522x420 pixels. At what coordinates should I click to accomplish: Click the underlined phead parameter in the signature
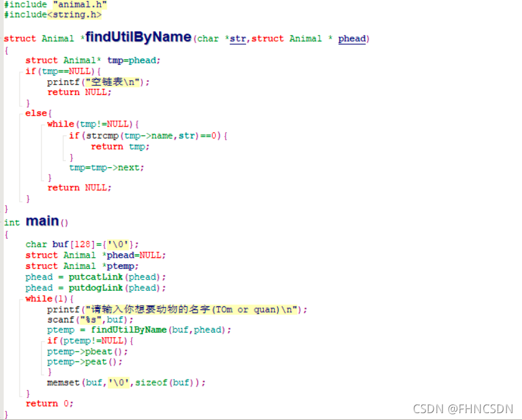coord(352,39)
